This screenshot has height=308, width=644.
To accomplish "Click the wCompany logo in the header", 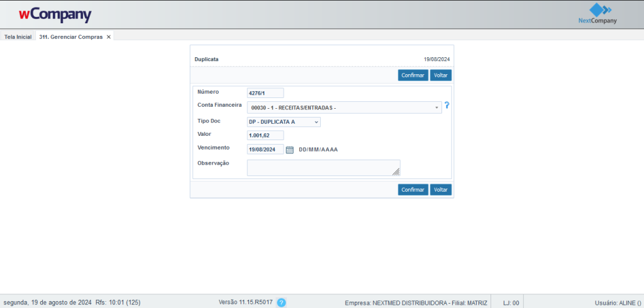I will point(55,14).
